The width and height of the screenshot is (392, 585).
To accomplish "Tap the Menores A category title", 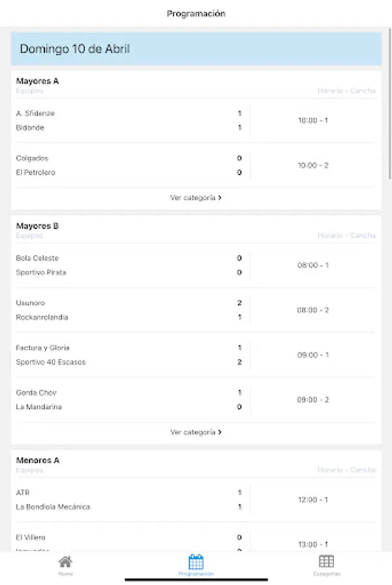I will click(38, 460).
